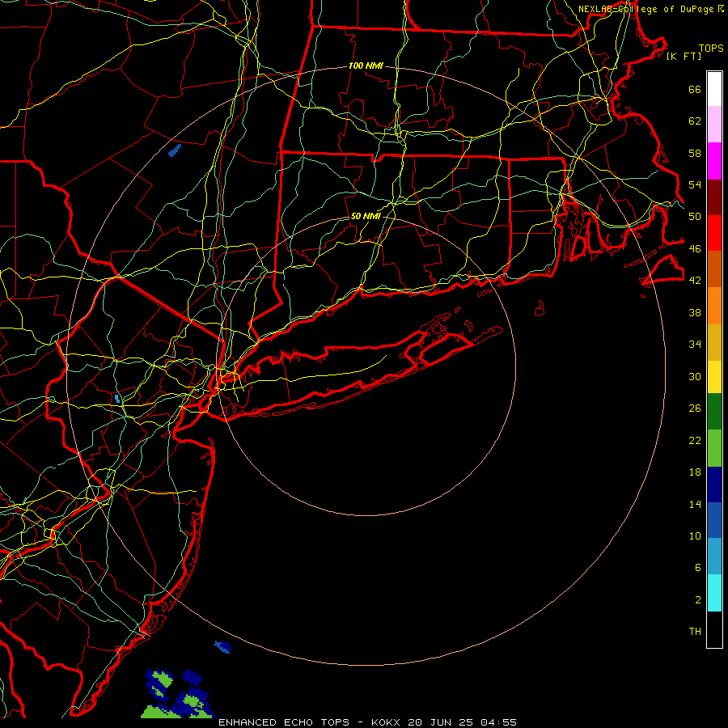
Task: Click the 'TOPS' legend title
Action: 711,49
